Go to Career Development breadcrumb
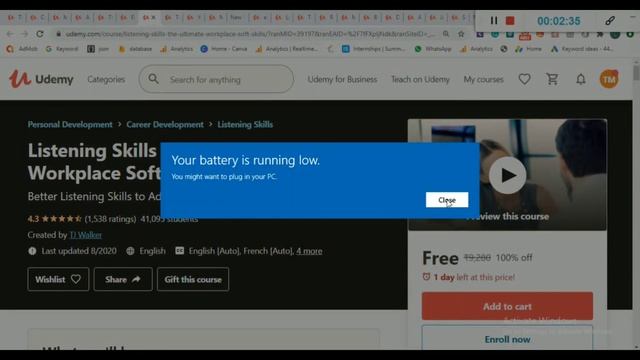The height and width of the screenshot is (360, 640). [164, 124]
